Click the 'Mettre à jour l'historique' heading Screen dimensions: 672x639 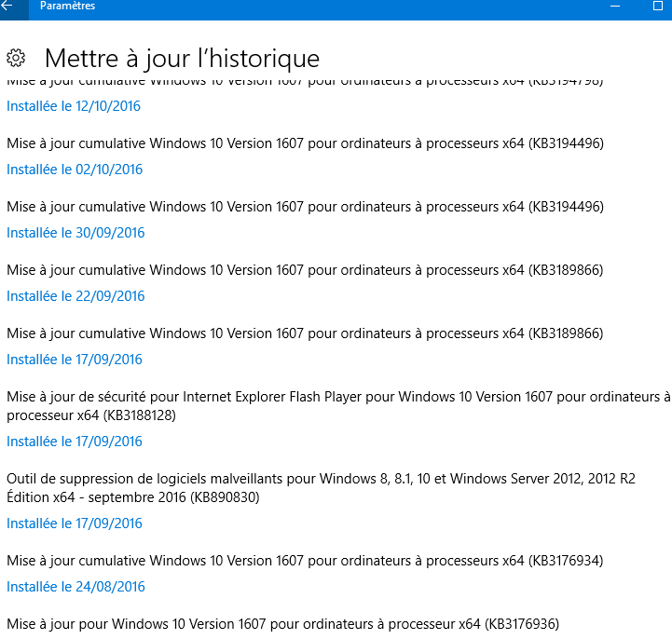coord(182,59)
